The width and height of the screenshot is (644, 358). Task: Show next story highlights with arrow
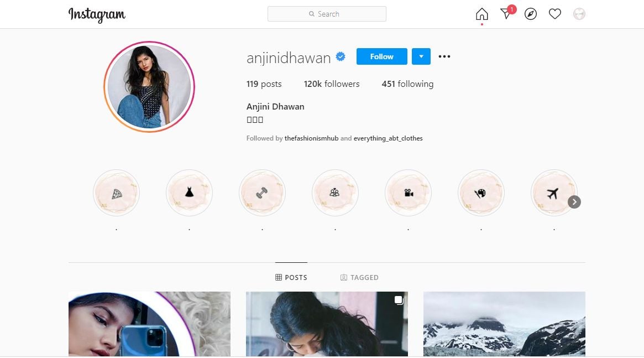click(574, 202)
